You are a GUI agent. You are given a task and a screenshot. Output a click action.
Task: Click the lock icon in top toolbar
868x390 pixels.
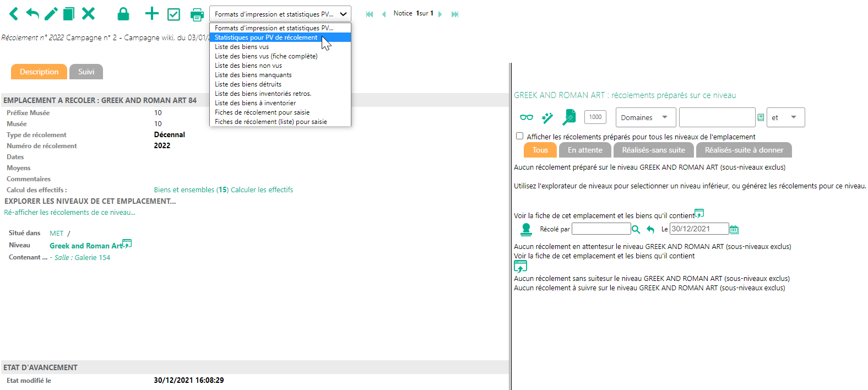tap(123, 14)
